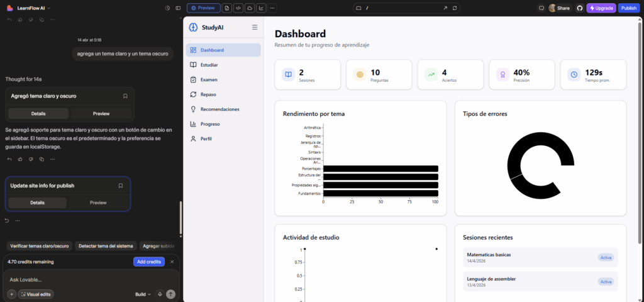Image resolution: width=644 pixels, height=302 pixels.
Task: Open the code view icon in toolbar
Action: click(x=238, y=8)
